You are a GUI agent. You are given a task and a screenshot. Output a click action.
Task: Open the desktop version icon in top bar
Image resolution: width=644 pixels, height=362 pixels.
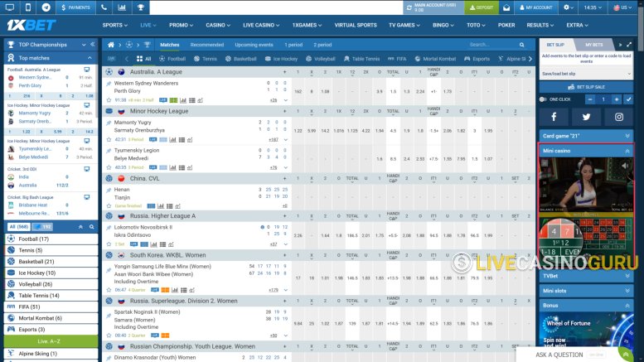(x=9, y=7)
